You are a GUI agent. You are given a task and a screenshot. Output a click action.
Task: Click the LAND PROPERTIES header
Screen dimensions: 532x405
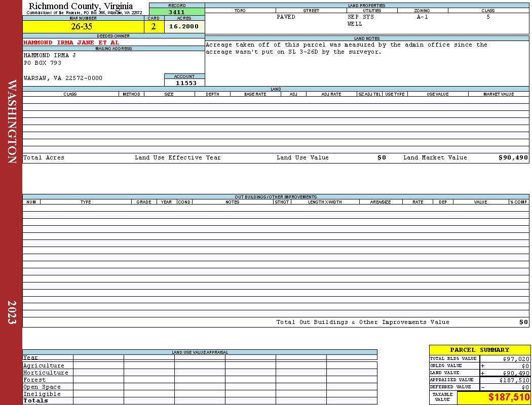(x=366, y=6)
